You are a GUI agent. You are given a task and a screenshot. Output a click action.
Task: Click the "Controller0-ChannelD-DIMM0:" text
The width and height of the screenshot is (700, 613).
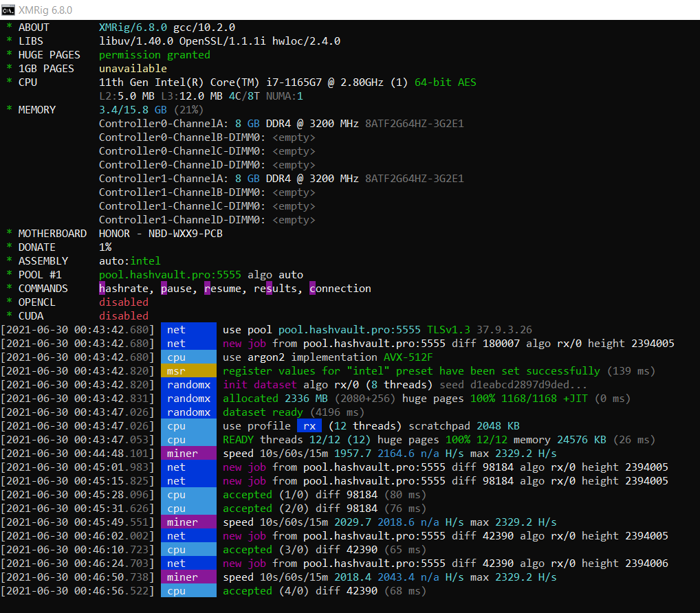[x=182, y=165]
